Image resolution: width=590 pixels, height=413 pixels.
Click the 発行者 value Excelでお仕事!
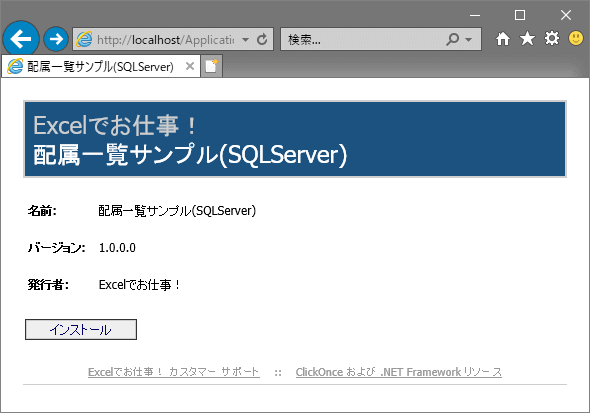pos(140,285)
